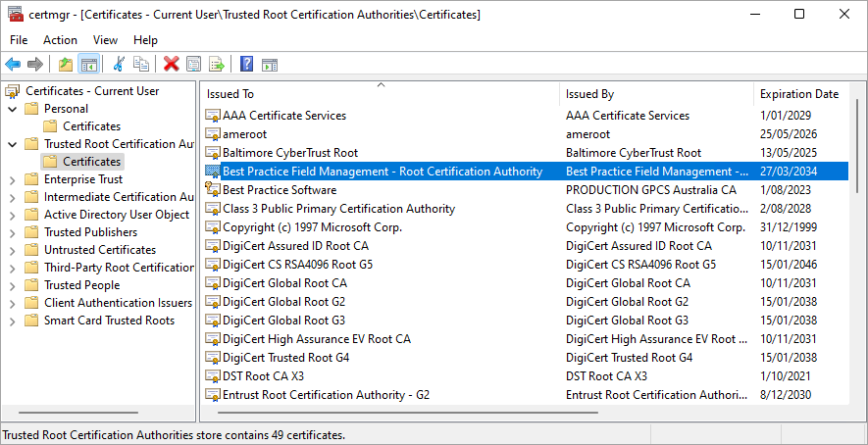Click the 13/05/2025 expiration date cell
The height and width of the screenshot is (445, 868).
point(789,153)
